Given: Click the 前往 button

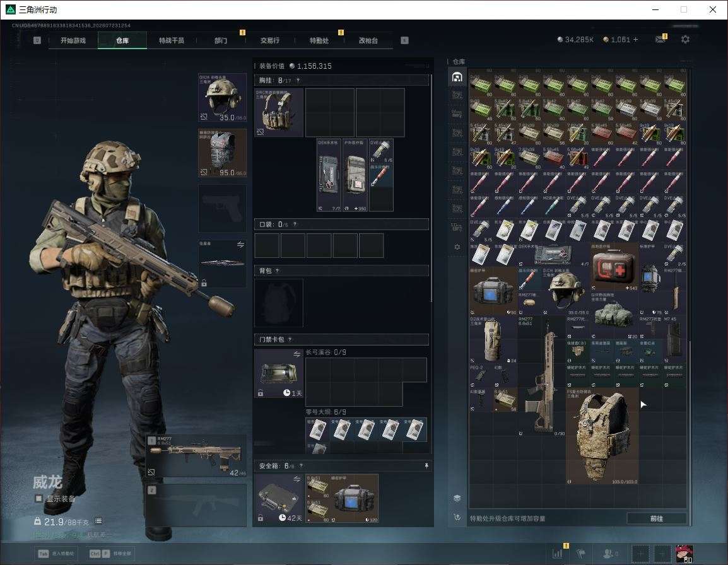Looking at the screenshot, I should click(x=657, y=518).
